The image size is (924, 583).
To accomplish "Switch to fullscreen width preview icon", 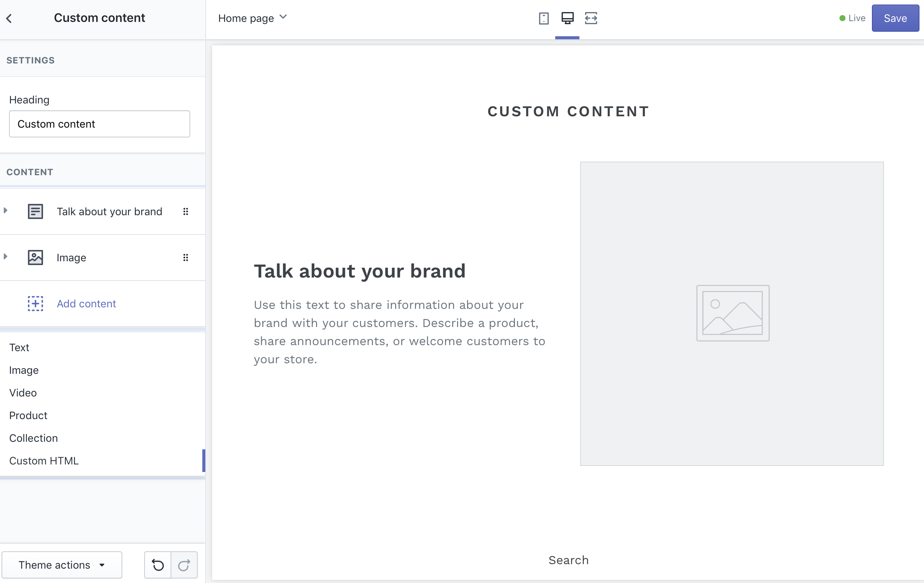I will tap(591, 18).
